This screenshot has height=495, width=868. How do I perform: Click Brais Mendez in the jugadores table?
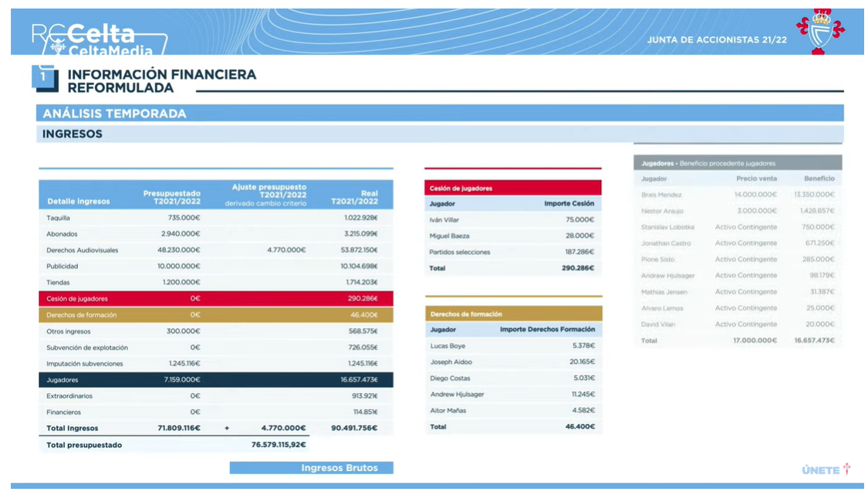[x=661, y=195]
